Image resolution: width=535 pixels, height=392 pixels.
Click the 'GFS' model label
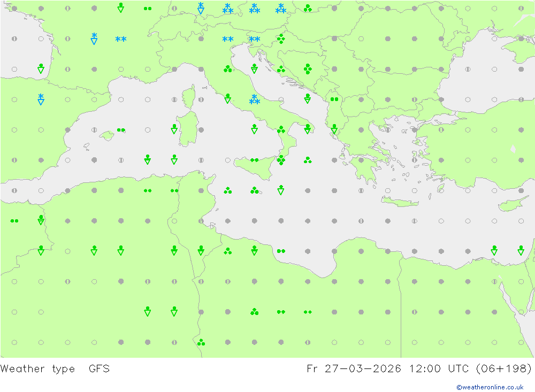click(x=99, y=369)
